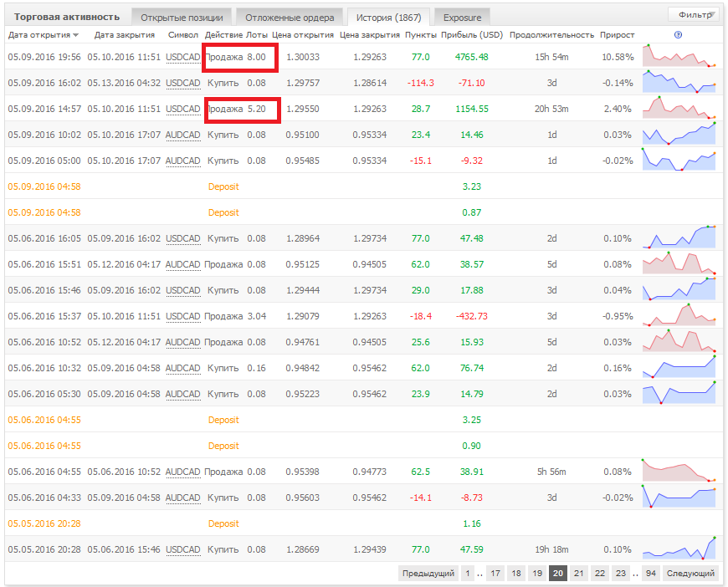This screenshot has height=587, width=728.
Task: Click the 10.58% growth value
Action: click(x=618, y=57)
